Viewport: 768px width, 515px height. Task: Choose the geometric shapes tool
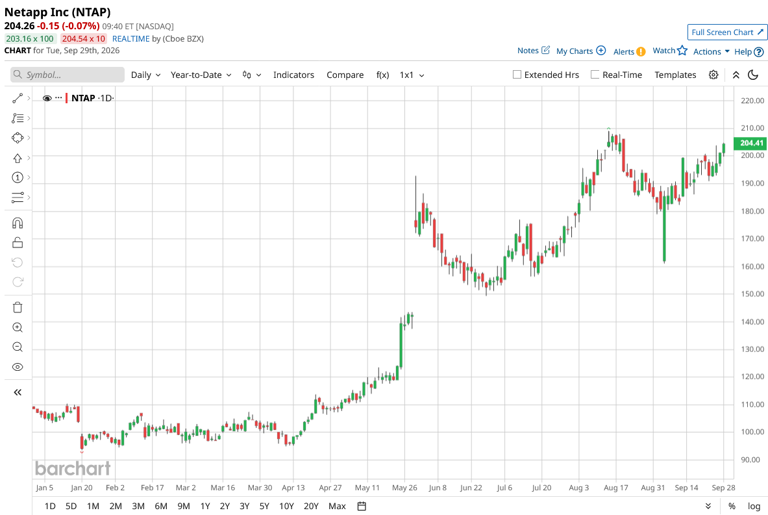(x=17, y=138)
